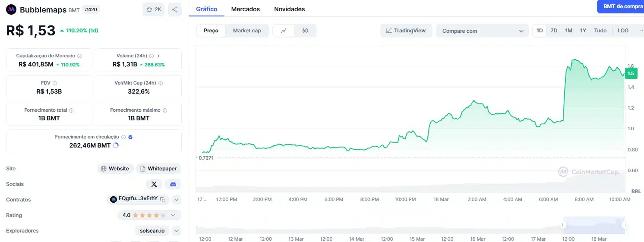Viewport: 644px width, 242px height.
Task: Click the #420 rank badge
Action: 91,9
